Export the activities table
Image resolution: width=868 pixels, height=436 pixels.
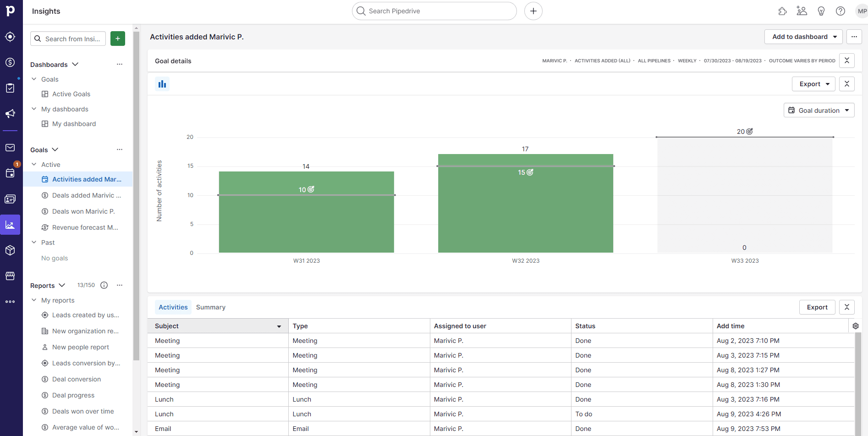817,307
